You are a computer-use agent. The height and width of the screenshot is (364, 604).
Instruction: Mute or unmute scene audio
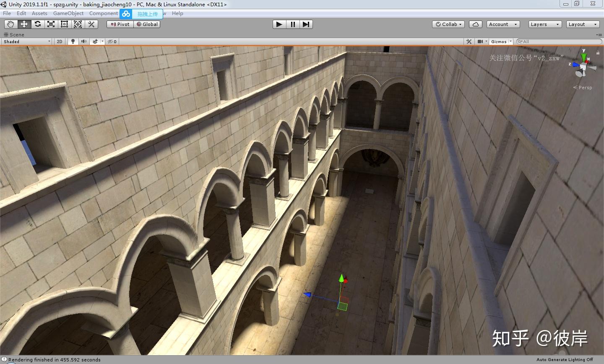[x=84, y=41]
